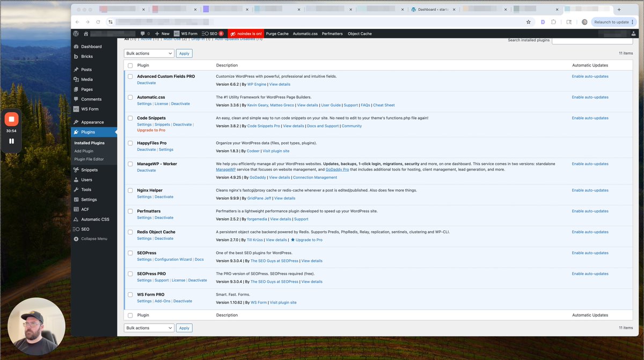Open the SEO admin bar menu
The image size is (644, 360).
(x=213, y=33)
